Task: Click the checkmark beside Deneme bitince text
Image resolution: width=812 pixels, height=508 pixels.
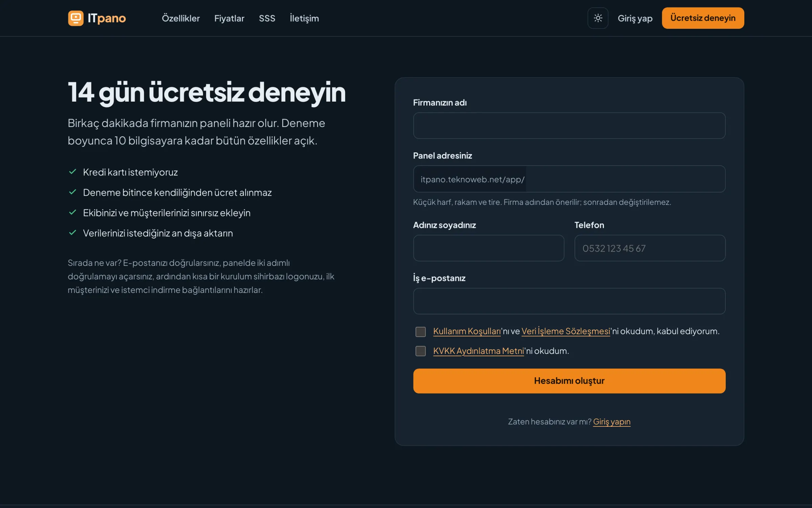Action: point(72,192)
